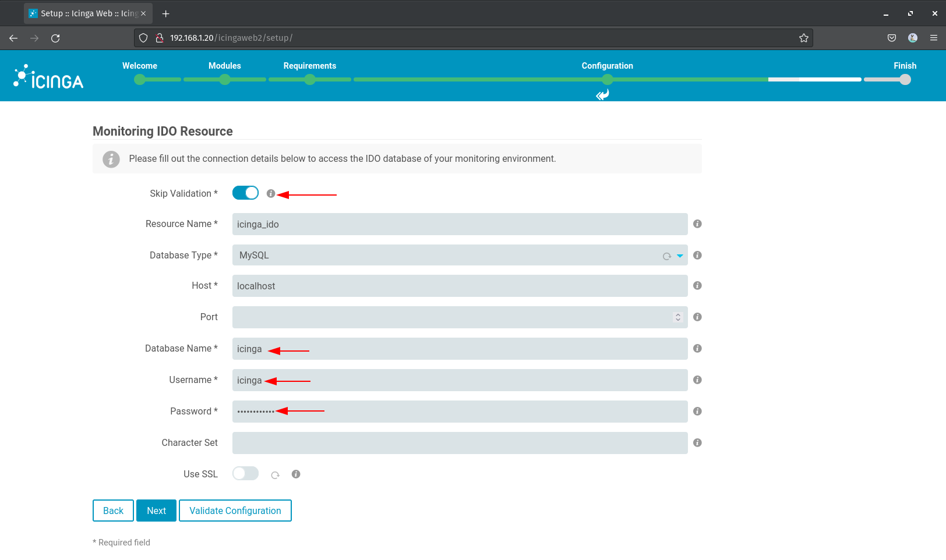This screenshot has height=560, width=946.
Task: Restore the browser window size
Action: point(910,13)
